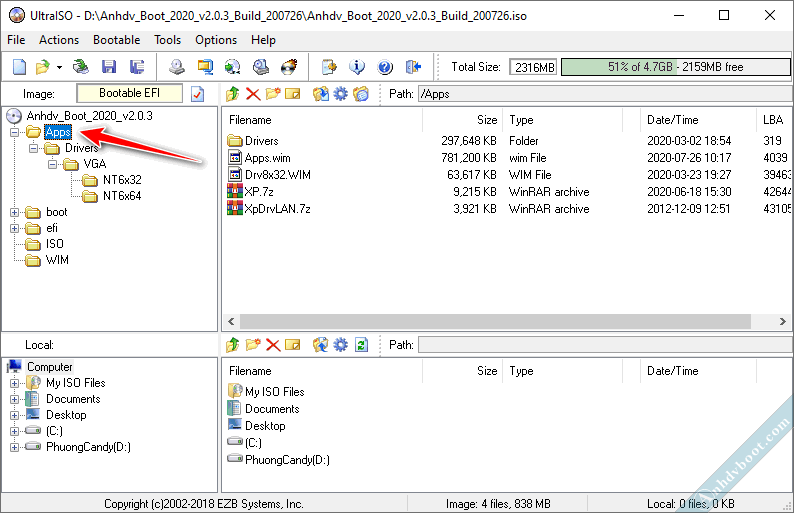The height and width of the screenshot is (513, 794).
Task: Open the Options menu
Action: pos(216,40)
